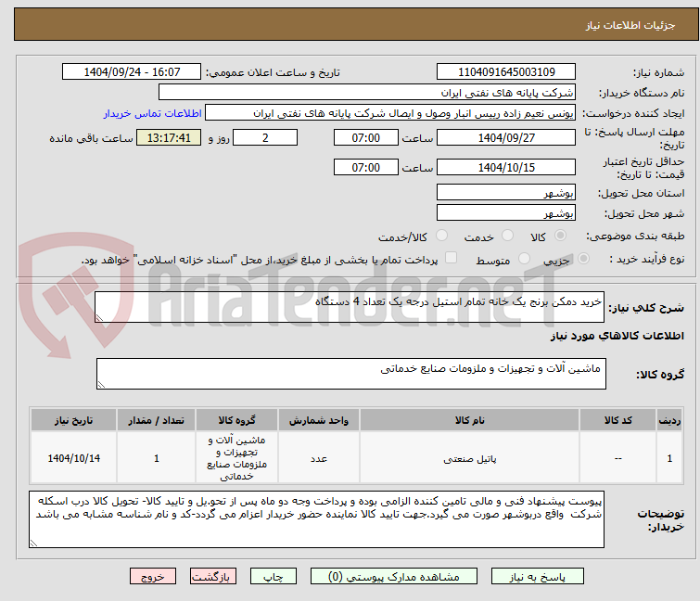Image resolution: width=700 pixels, height=601 pixels.
Task: Click the response deadline time 07:00 field
Action: pos(366,137)
